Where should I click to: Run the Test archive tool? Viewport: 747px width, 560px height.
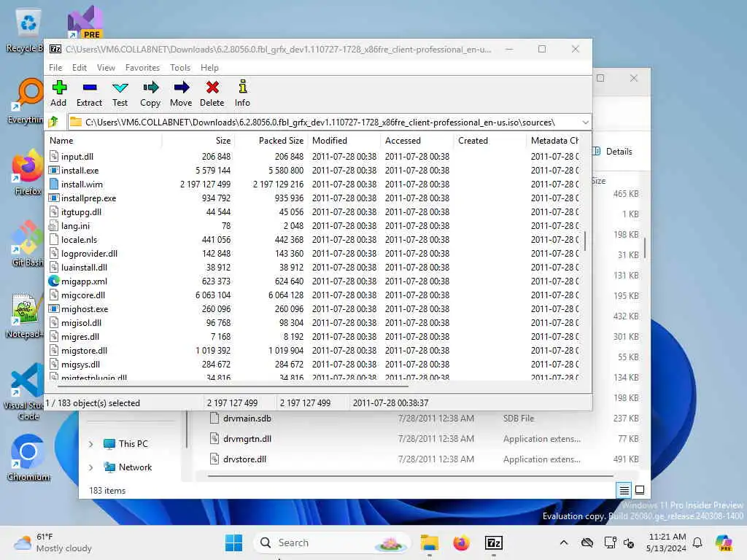tap(120, 93)
